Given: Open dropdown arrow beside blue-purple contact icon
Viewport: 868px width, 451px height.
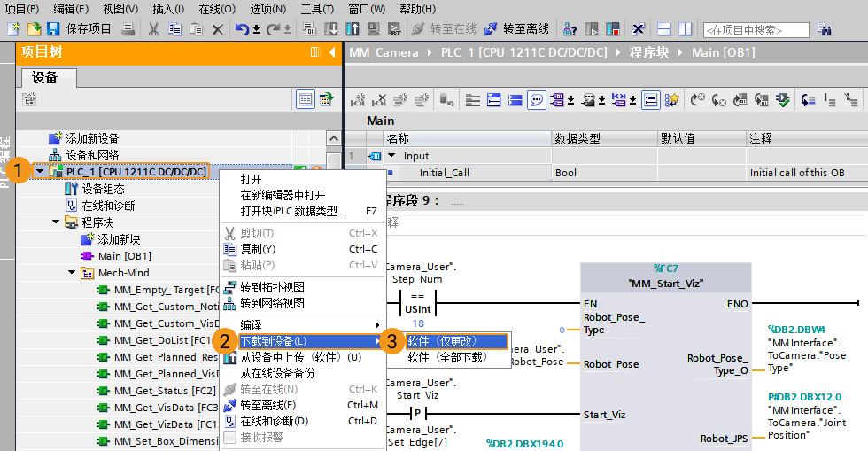Looking at the screenshot, I should click(632, 100).
